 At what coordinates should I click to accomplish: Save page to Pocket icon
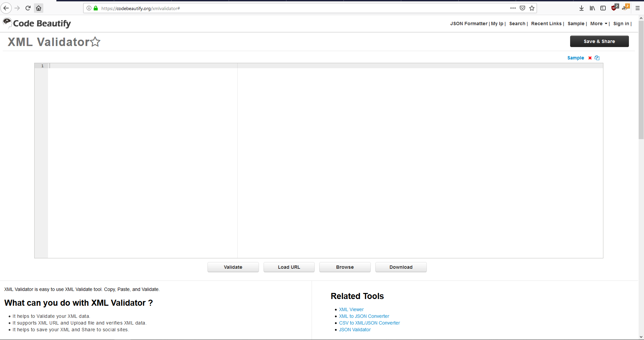click(522, 8)
